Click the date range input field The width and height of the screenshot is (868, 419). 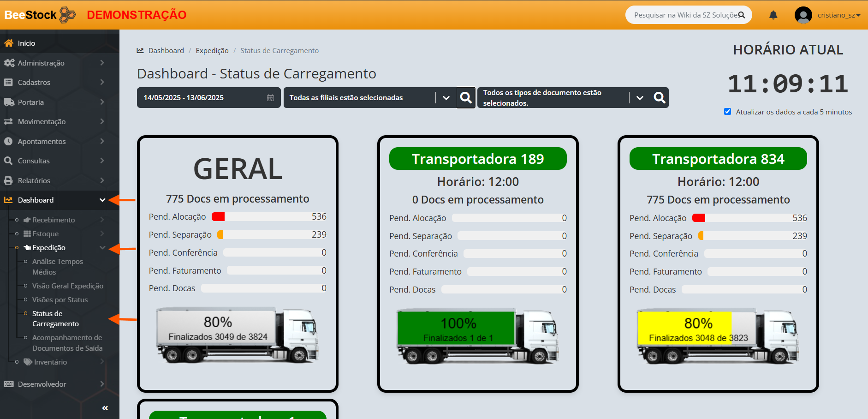point(203,98)
